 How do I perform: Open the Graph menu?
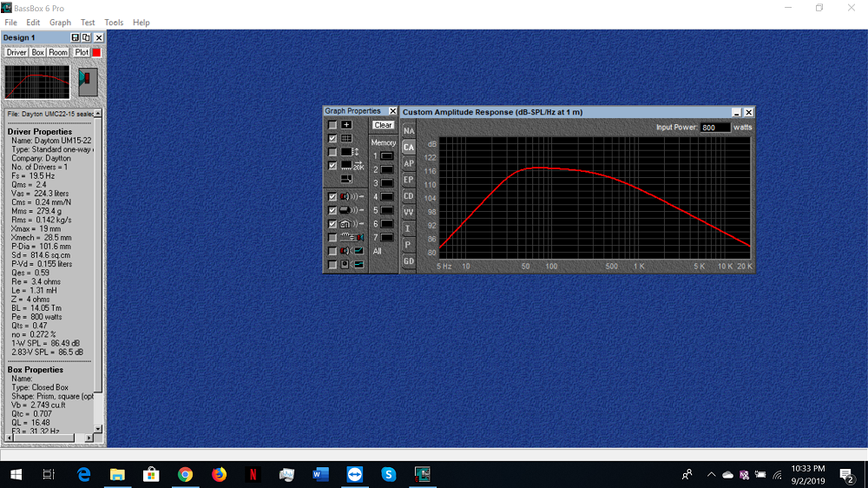click(60, 23)
